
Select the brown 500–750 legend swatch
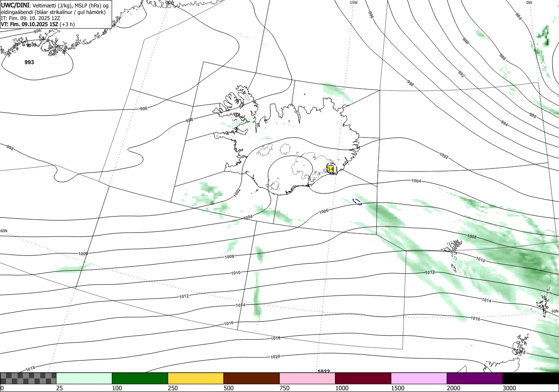(252, 378)
